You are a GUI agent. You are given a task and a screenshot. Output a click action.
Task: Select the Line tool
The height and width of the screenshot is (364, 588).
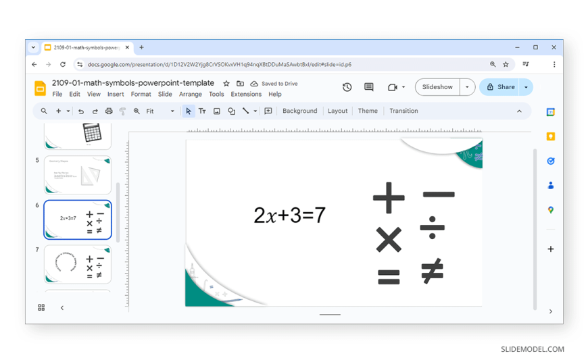click(245, 111)
